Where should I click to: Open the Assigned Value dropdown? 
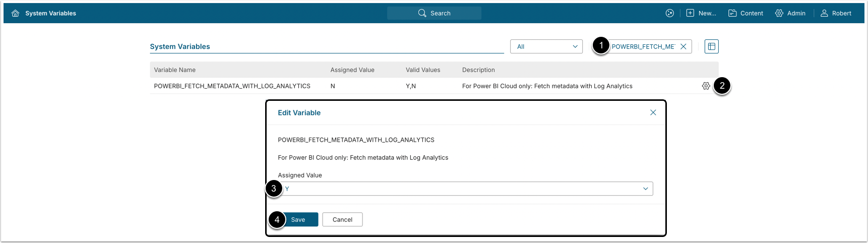coord(464,189)
